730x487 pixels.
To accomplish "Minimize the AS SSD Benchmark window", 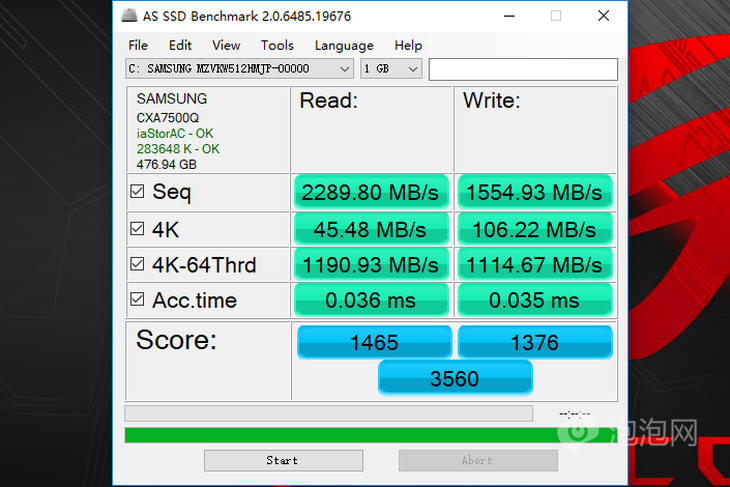I will (509, 16).
